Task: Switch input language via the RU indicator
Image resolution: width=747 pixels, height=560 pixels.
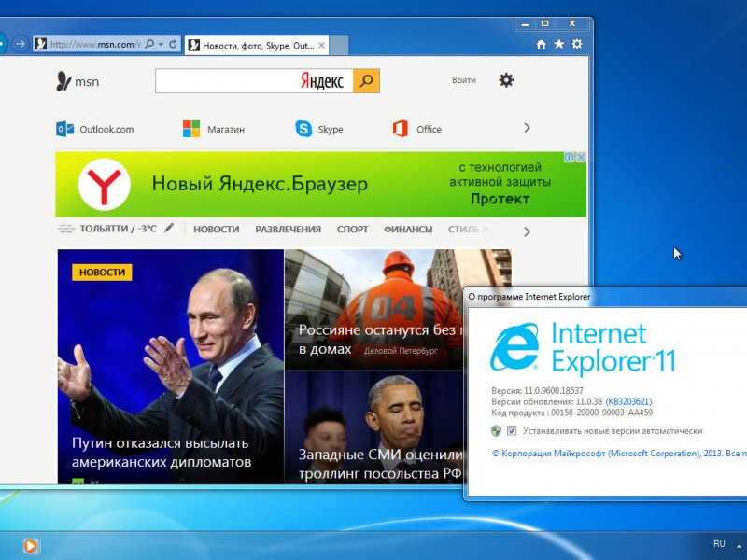Action: tap(719, 543)
